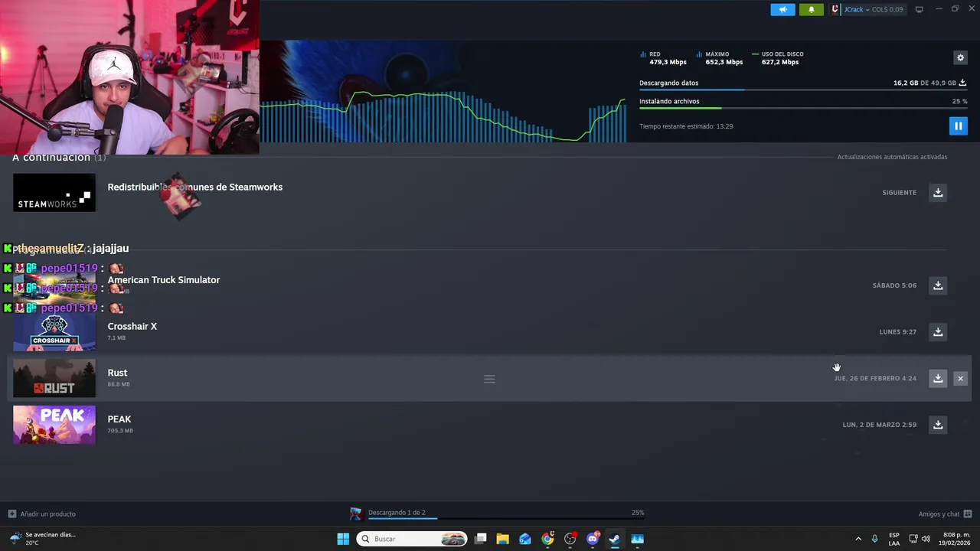Click the Descargando datos progress bar
Screen dimensions: 980x551
point(802,90)
